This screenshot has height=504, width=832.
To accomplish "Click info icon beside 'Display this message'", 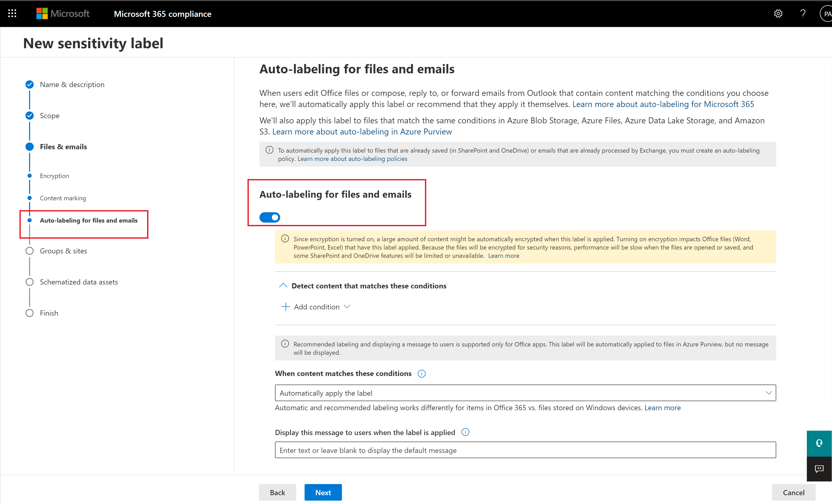I will coord(465,432).
